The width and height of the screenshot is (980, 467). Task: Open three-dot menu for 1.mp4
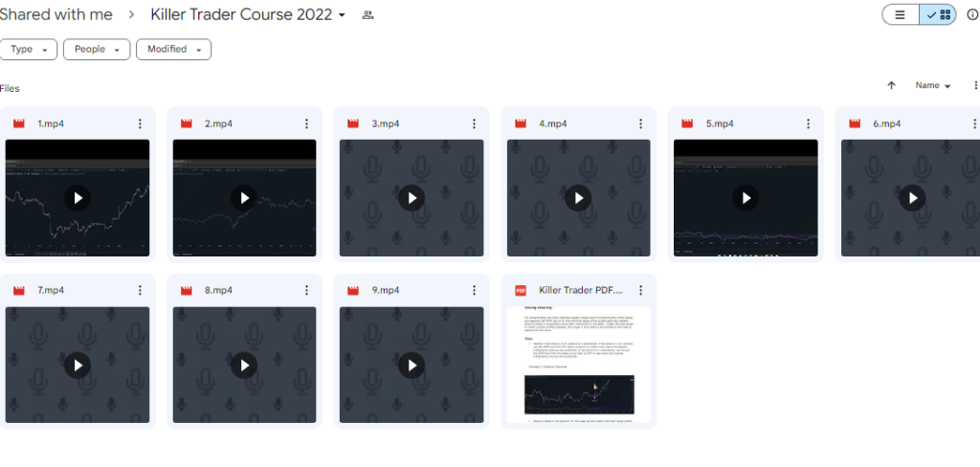pyautogui.click(x=140, y=123)
